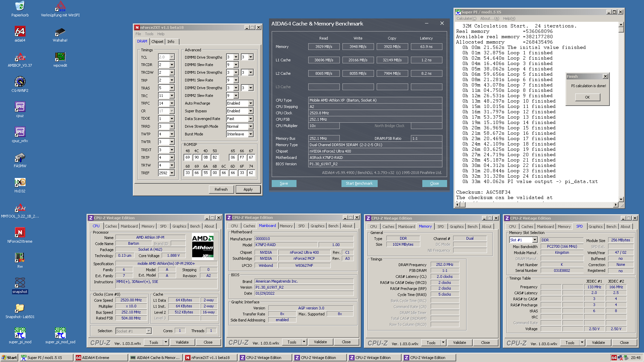Click Apply in nForce2XT
This screenshot has width=644, height=362.
[x=248, y=189]
